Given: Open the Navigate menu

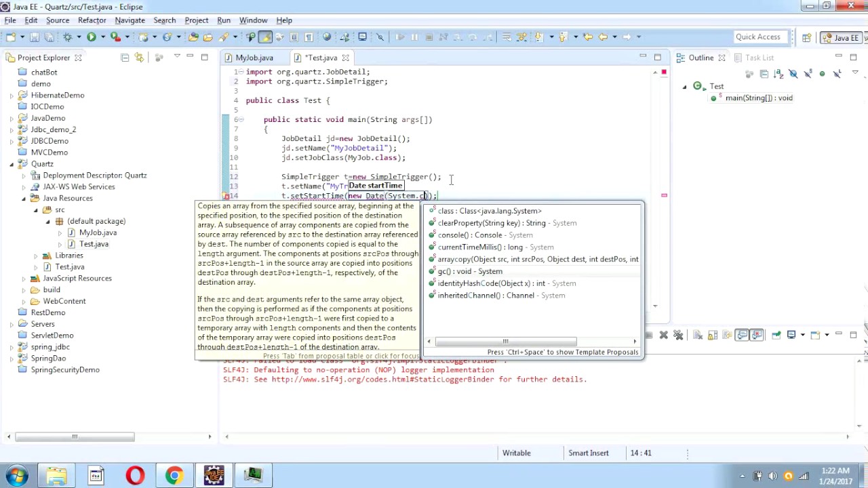Looking at the screenshot, I should coord(130,20).
